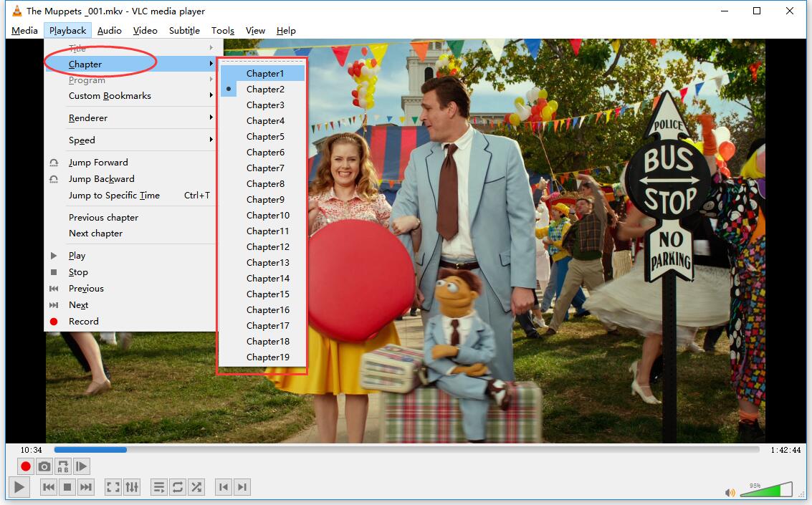The height and width of the screenshot is (505, 812).
Task: Jump to Chapter13
Action: pyautogui.click(x=262, y=263)
